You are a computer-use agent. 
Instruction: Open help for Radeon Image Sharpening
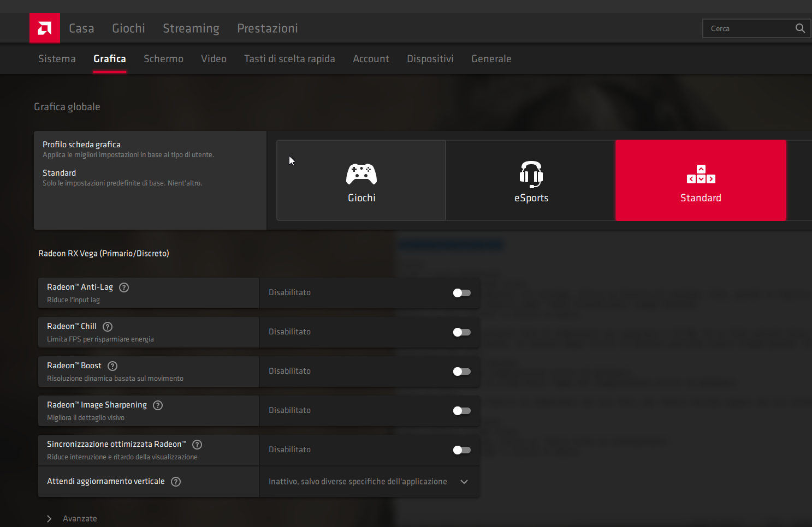point(158,405)
